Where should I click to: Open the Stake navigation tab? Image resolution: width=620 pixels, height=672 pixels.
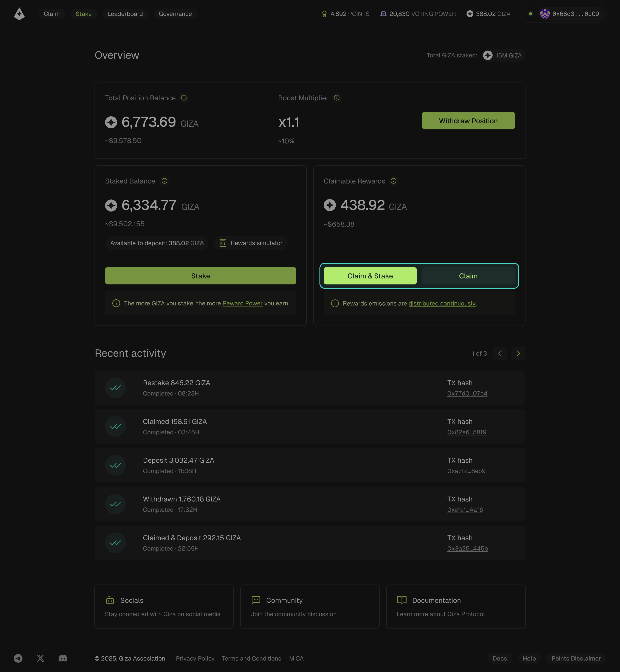[x=84, y=14]
